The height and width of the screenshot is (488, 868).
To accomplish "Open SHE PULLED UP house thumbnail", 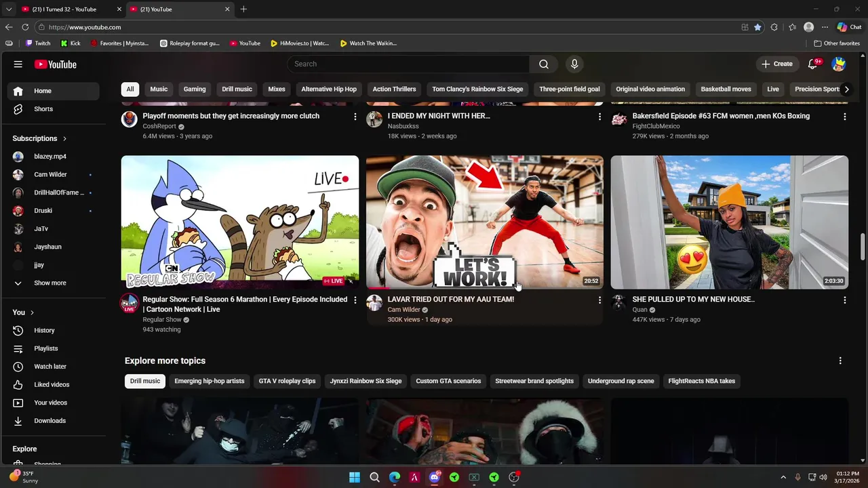I will point(730,222).
